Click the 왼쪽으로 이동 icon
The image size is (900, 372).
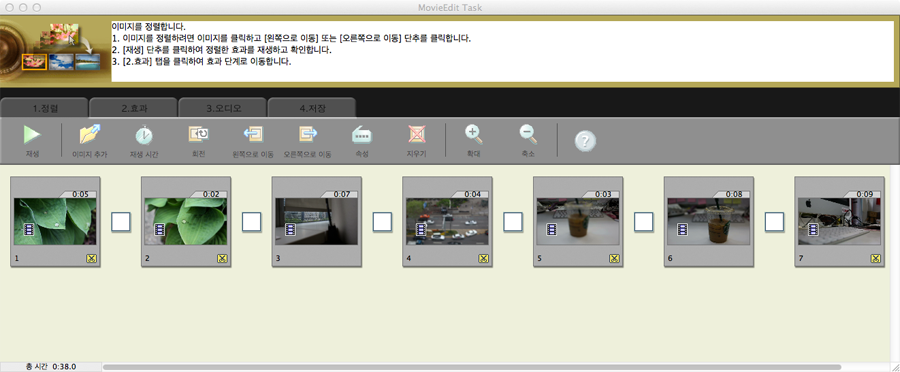253,134
